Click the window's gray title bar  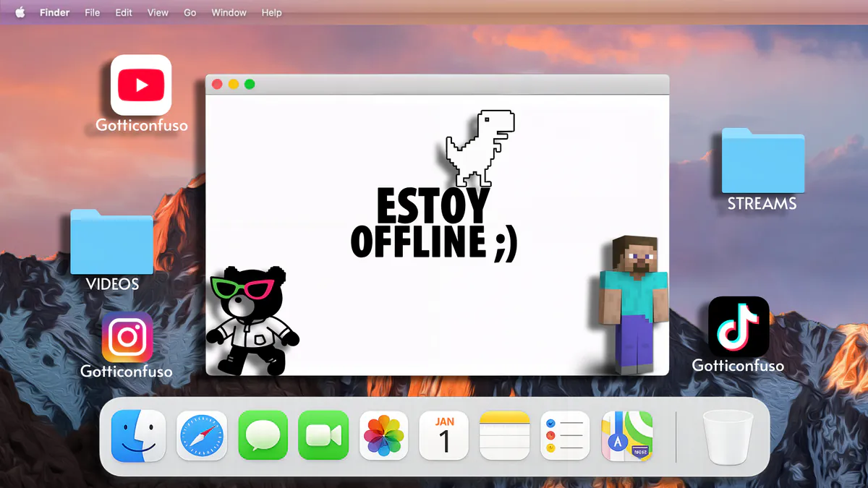click(438, 85)
